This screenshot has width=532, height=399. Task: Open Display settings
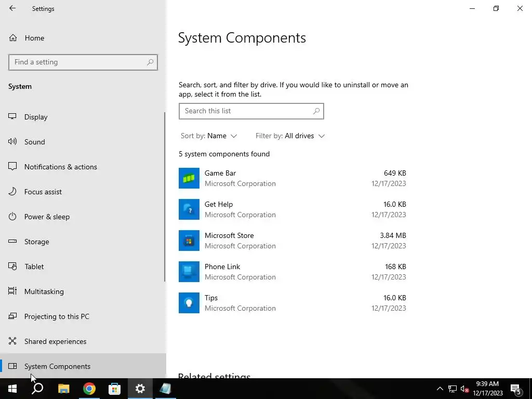(x=83, y=117)
